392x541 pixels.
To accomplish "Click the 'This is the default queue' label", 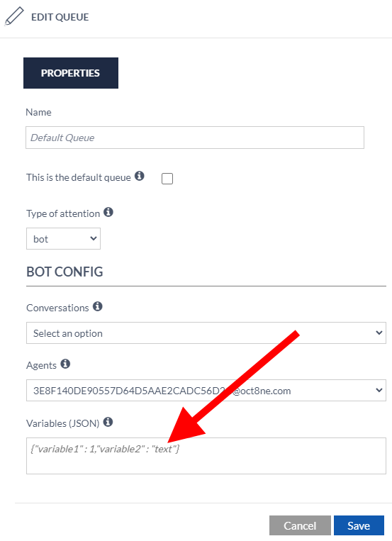I will tap(79, 177).
